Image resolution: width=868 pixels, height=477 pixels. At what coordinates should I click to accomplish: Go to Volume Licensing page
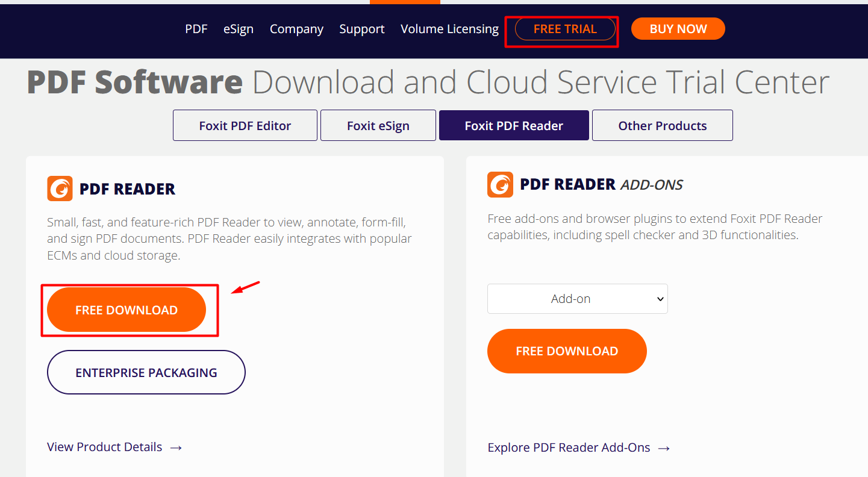click(449, 29)
